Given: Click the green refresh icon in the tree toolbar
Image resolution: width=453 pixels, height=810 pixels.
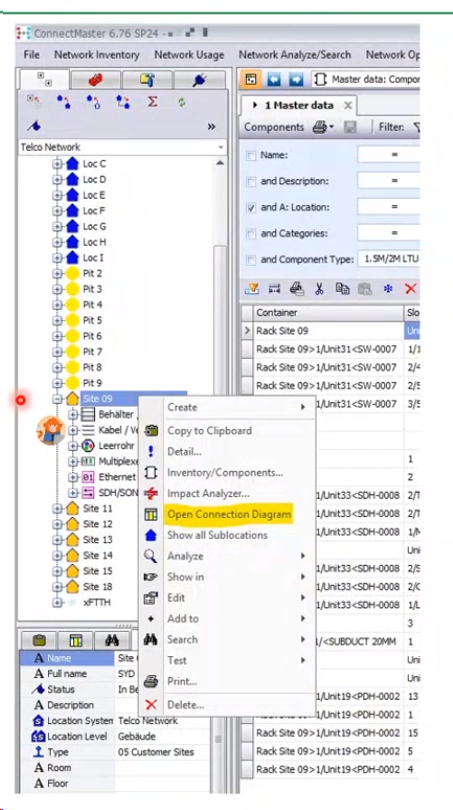Looking at the screenshot, I should (x=181, y=102).
